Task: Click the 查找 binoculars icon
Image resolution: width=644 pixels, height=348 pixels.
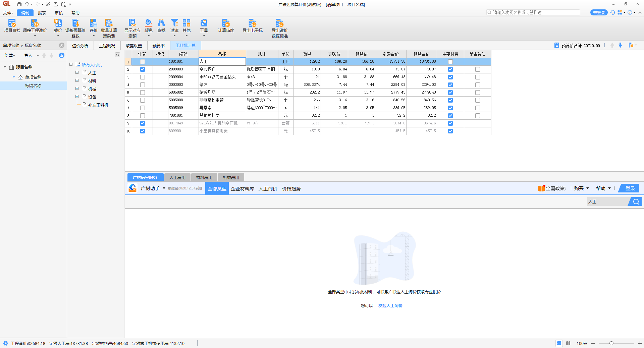Action: (161, 23)
